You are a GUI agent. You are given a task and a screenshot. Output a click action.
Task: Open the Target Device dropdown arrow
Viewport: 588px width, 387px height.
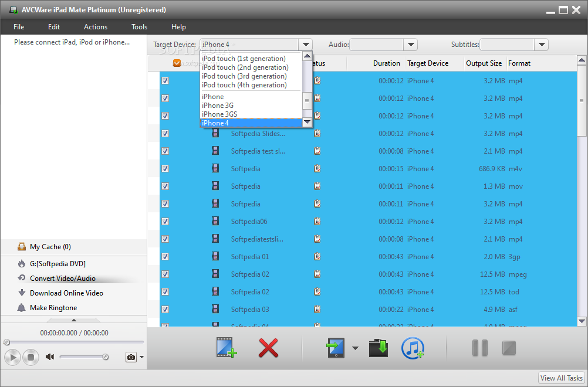[x=306, y=45]
